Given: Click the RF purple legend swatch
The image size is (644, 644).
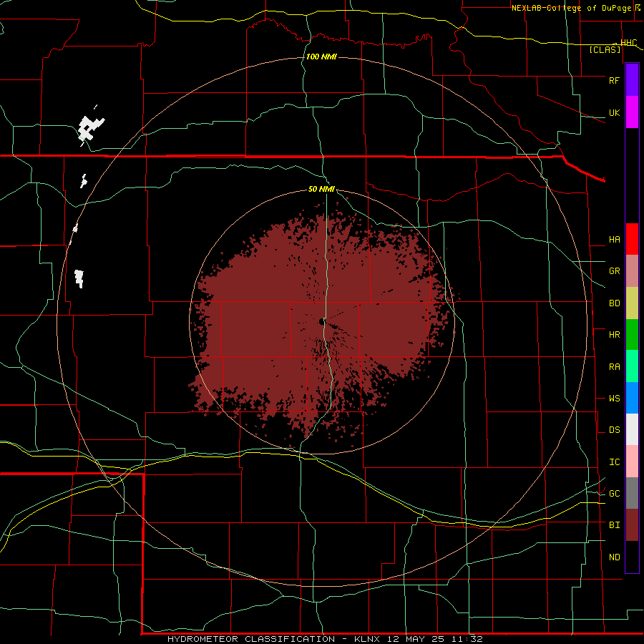Looking at the screenshot, I should click(632, 79).
